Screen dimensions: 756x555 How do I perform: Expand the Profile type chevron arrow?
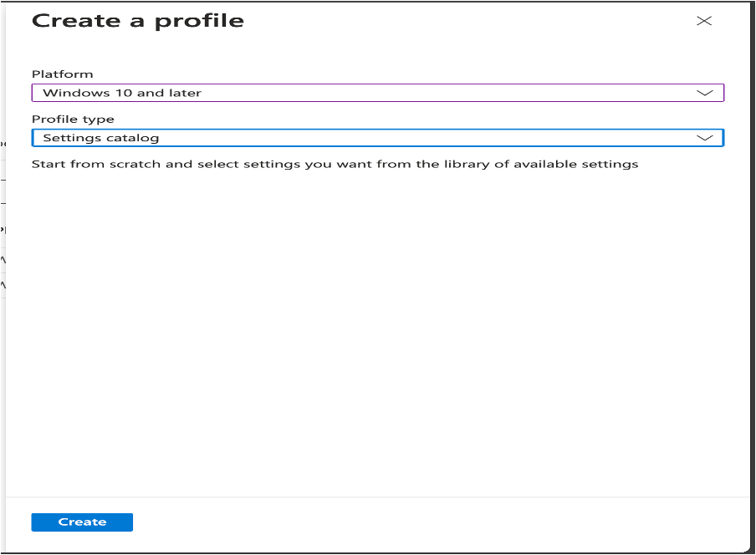[705, 137]
